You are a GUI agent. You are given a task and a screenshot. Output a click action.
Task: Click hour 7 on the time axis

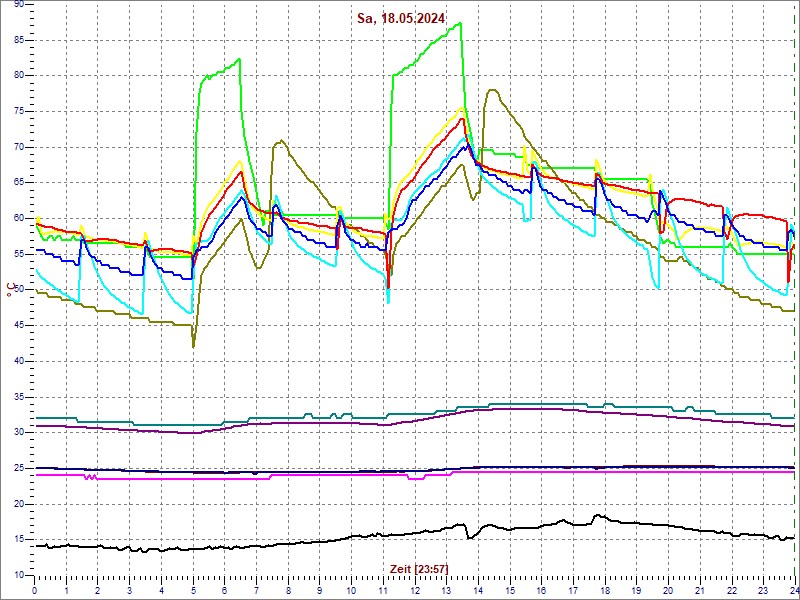256,590
